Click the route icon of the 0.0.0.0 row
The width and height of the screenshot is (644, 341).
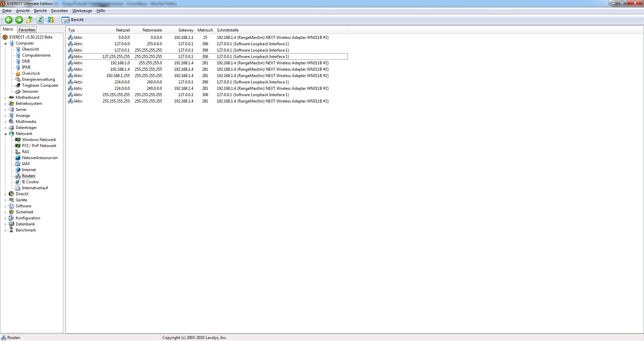[x=70, y=38]
